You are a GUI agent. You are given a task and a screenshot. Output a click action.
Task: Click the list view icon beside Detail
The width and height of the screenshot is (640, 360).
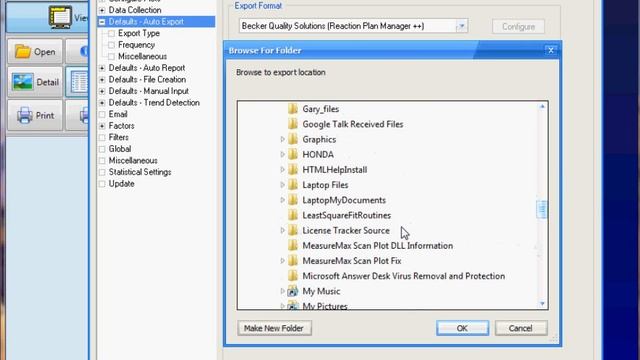pos(78,82)
